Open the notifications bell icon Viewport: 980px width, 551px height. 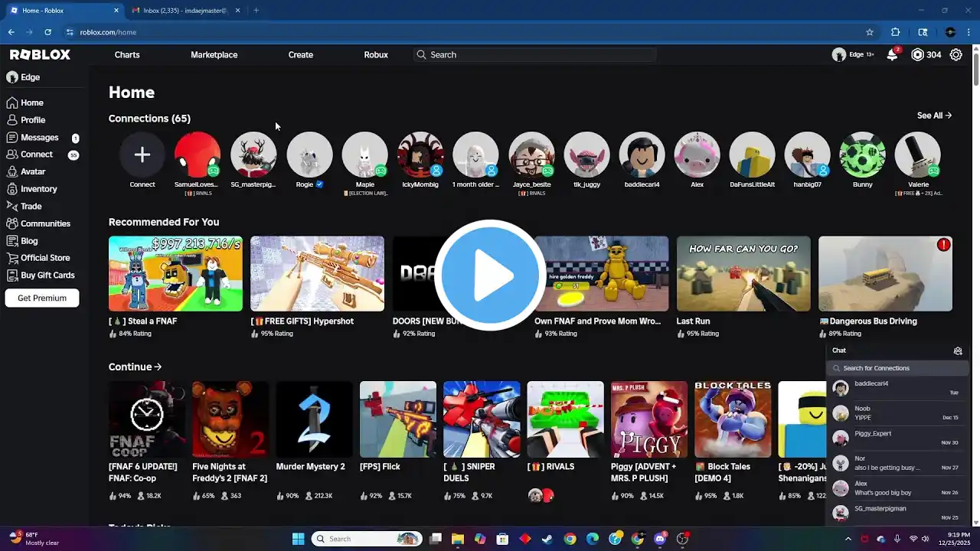[x=892, y=55]
